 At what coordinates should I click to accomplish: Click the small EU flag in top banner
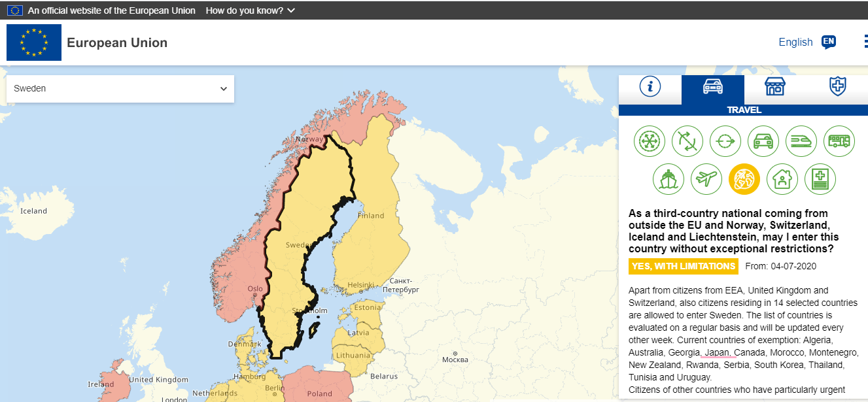pos(15,10)
